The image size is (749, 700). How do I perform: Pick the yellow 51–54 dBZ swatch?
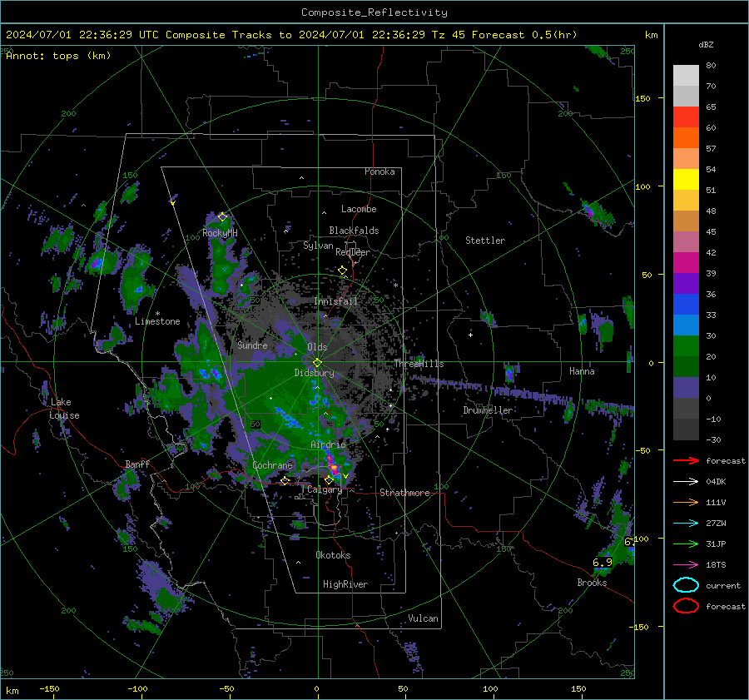pyautogui.click(x=686, y=180)
